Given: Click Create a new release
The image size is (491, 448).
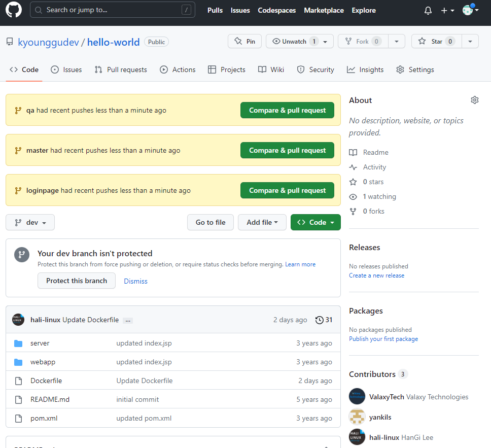Looking at the screenshot, I should pos(376,275).
